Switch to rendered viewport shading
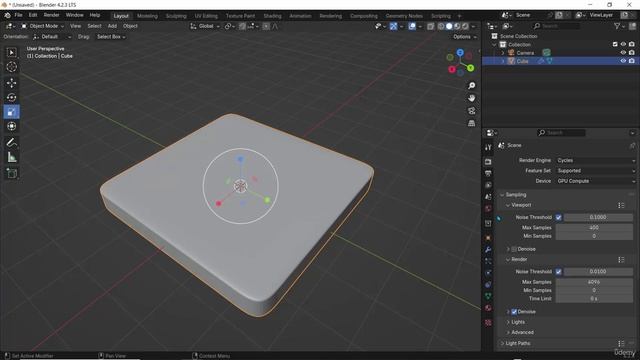640x360 pixels. (x=465, y=27)
